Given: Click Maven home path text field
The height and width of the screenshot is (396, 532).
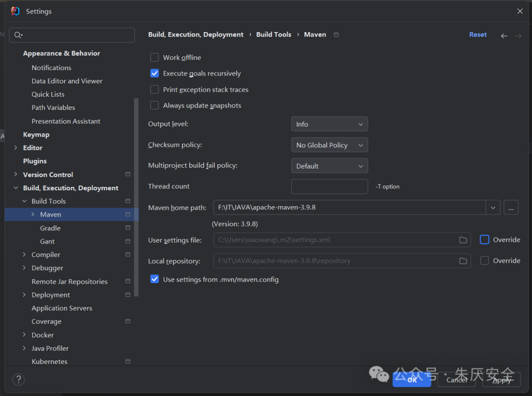Looking at the screenshot, I should (x=349, y=208).
